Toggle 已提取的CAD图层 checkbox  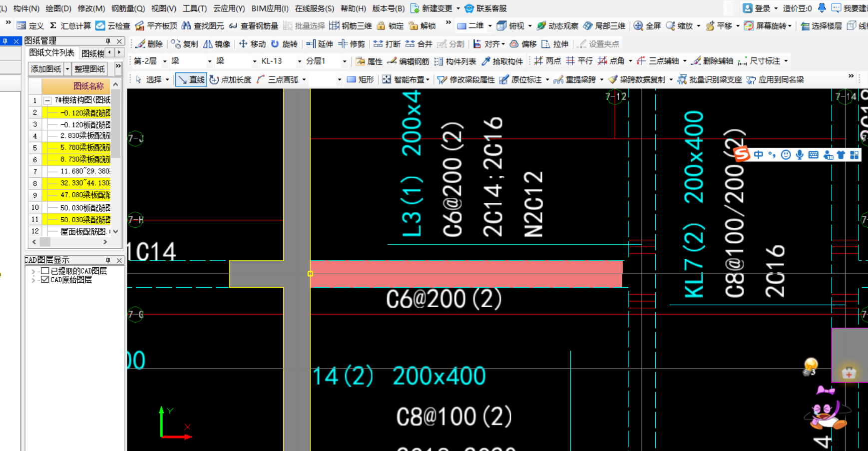coord(45,271)
